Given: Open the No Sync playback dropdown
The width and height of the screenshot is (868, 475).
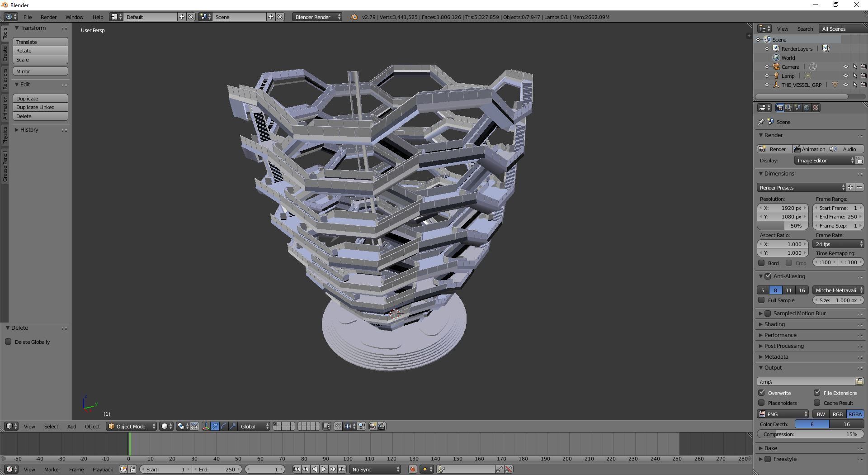Looking at the screenshot, I should tap(375, 469).
